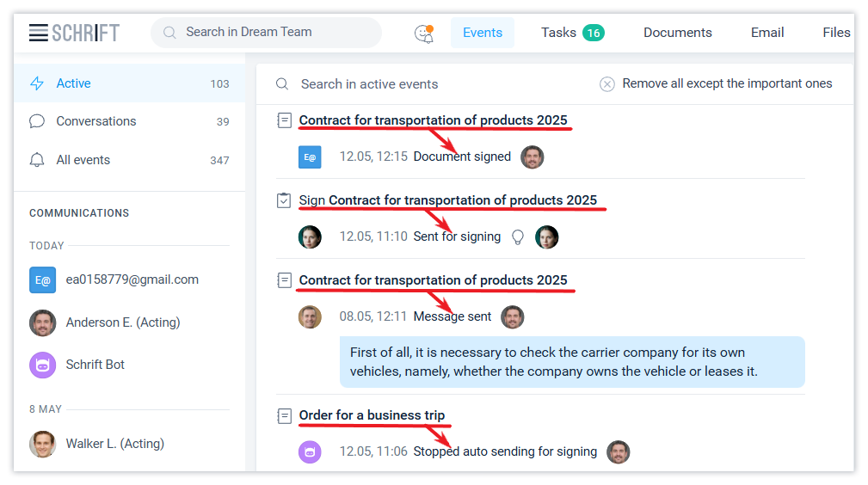Click the purple bot icon beside Stopped auto sending

click(x=310, y=451)
